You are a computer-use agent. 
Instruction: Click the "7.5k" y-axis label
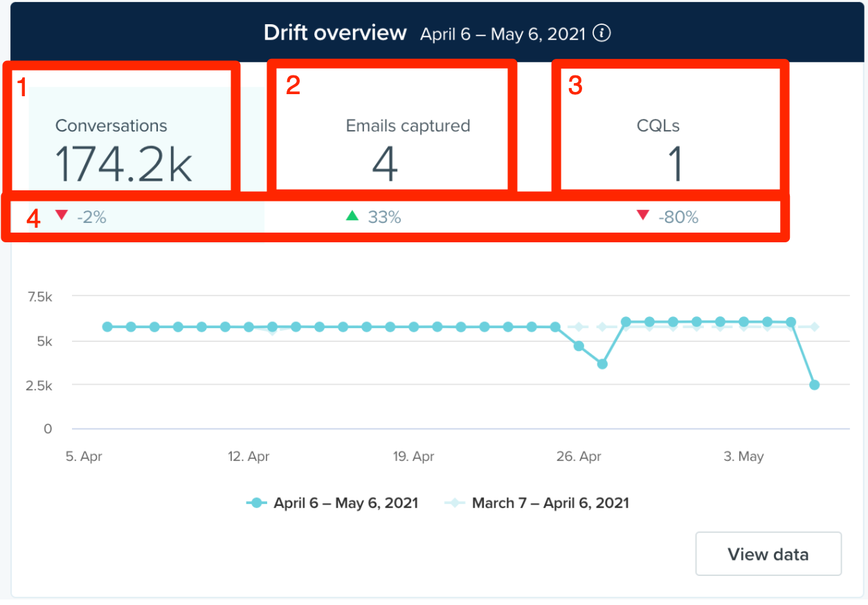(x=39, y=297)
